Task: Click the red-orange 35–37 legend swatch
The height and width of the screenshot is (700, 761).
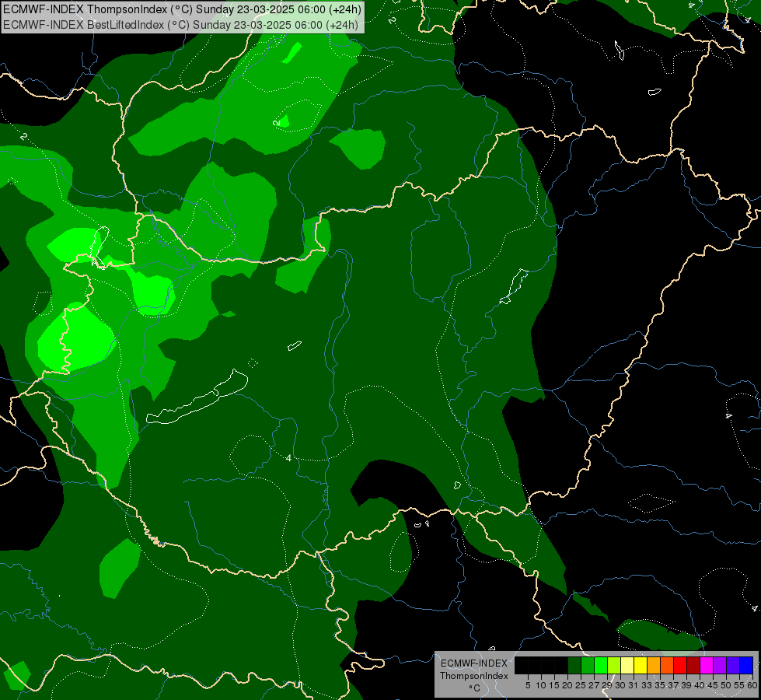Action: (667, 665)
